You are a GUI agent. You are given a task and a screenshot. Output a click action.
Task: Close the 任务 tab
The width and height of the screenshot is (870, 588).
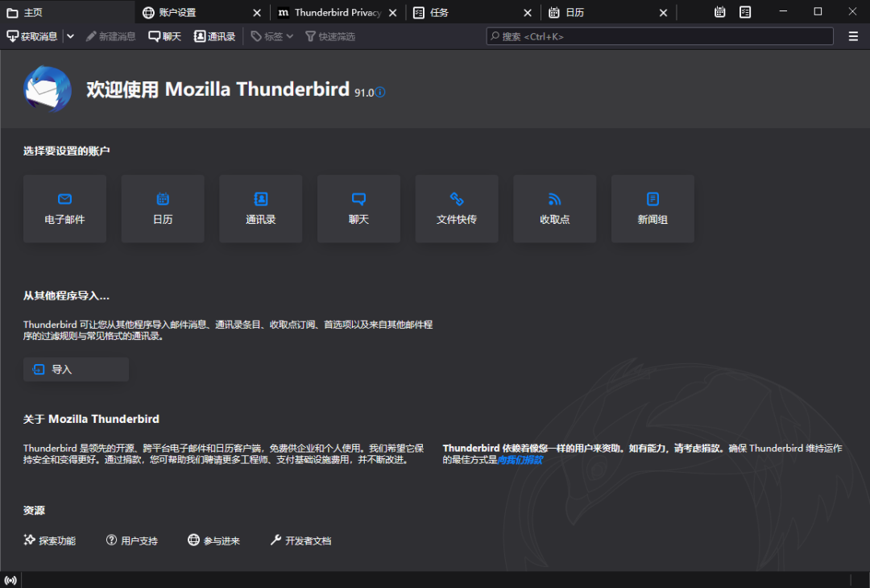pyautogui.click(x=528, y=13)
